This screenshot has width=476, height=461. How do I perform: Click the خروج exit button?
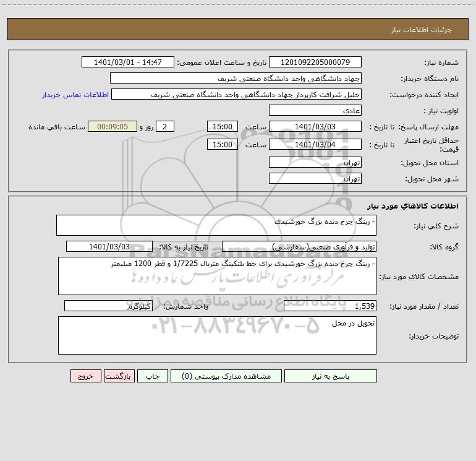click(x=85, y=376)
